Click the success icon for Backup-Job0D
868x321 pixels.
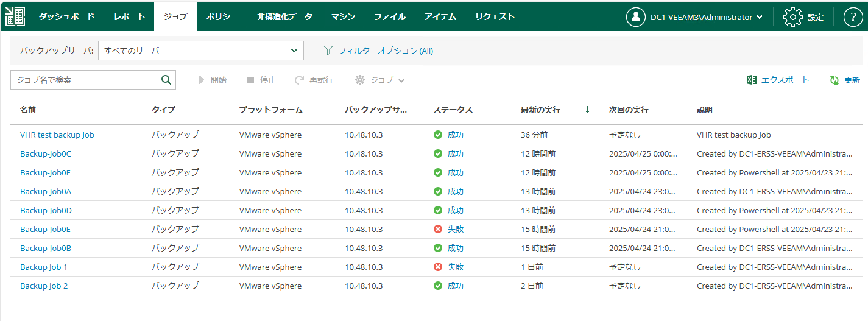coord(438,210)
